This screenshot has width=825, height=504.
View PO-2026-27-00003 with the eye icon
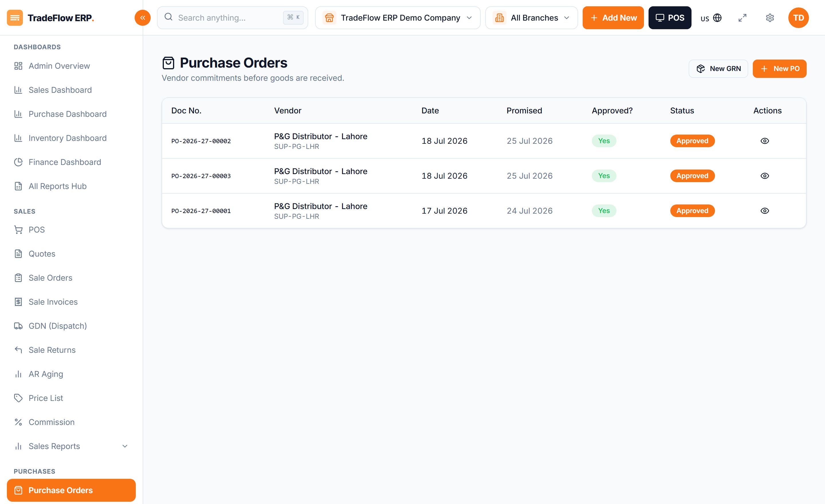coord(765,176)
